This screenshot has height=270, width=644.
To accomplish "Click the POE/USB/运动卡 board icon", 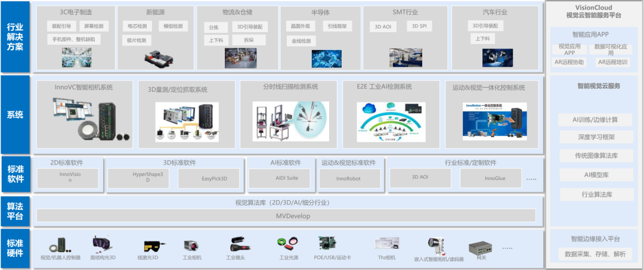I will point(328,243).
